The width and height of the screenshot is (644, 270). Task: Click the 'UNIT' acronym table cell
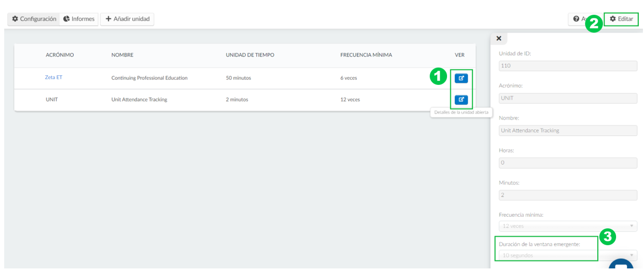coord(52,100)
